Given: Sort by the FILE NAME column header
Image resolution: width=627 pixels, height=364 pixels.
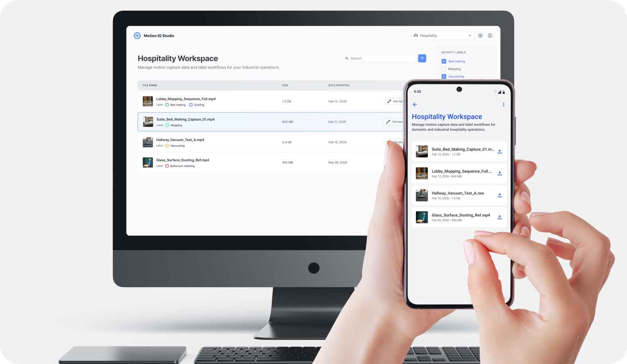Looking at the screenshot, I should (x=150, y=85).
